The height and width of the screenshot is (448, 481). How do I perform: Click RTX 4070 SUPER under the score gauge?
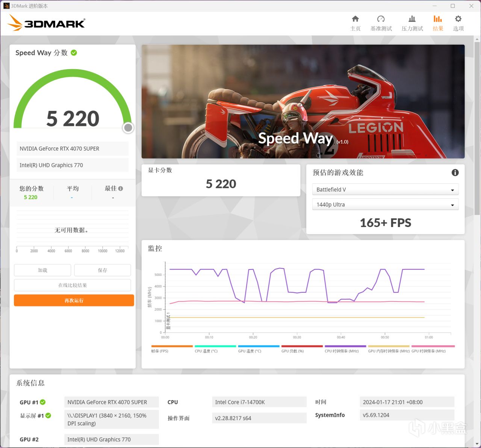tap(73, 148)
